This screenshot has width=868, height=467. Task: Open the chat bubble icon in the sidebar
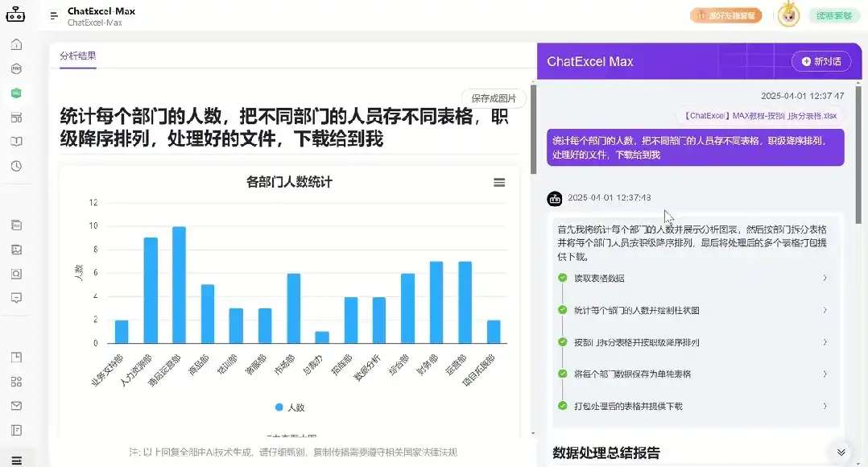coord(17,298)
